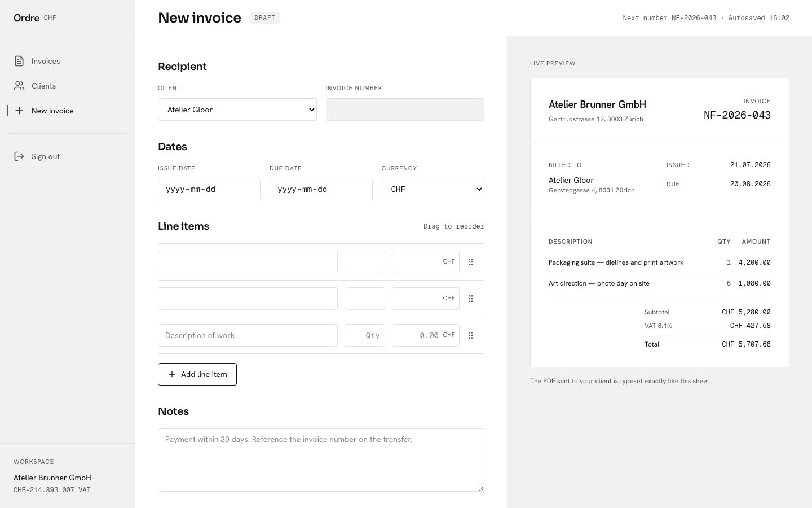The image size is (812, 508).
Task: Click total CHF 5,707.68
Action: point(746,344)
